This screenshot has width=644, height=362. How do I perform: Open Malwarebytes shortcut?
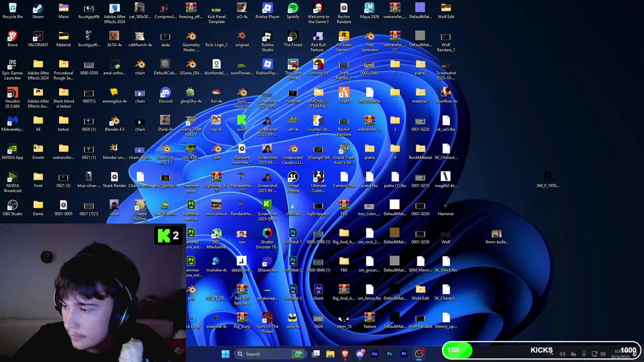click(x=13, y=124)
